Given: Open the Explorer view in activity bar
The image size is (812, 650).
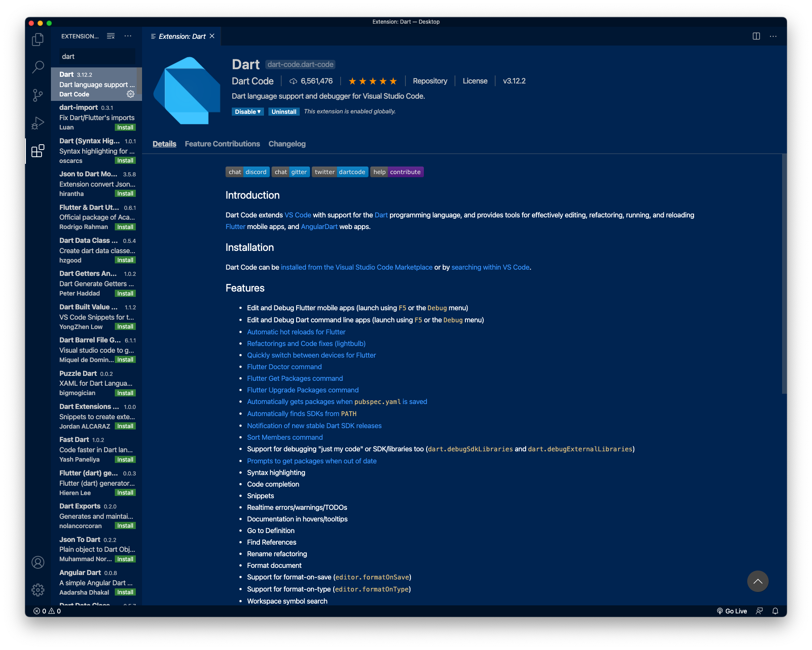Looking at the screenshot, I should tap(38, 40).
